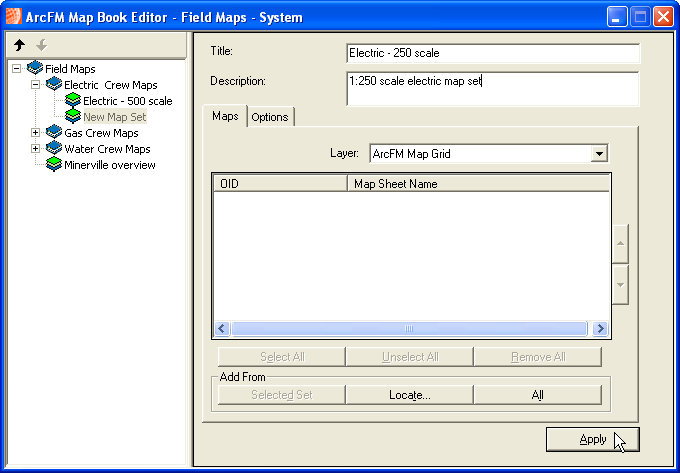Click the ArcFM Map Grid combo box
680x473 pixels.
(x=489, y=153)
